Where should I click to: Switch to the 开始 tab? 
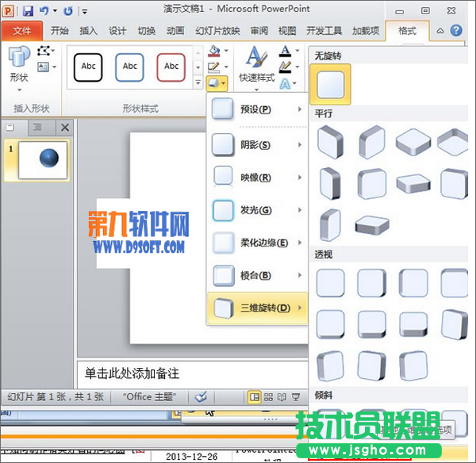59,31
